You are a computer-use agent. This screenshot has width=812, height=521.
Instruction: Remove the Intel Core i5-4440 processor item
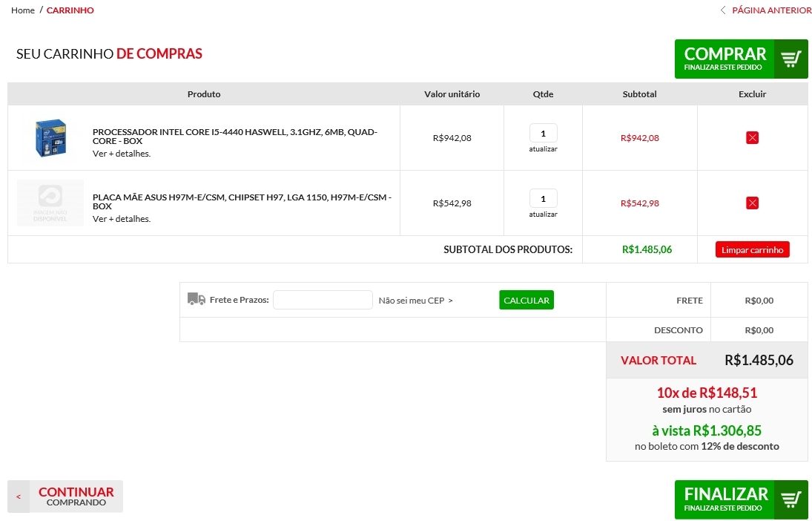(752, 137)
